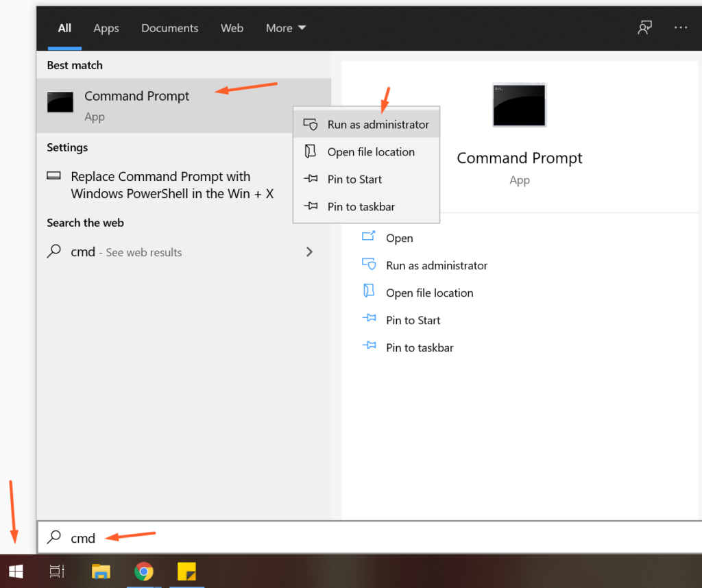Open the Replace Command Prompt with PowerShell setting
Screen dimensions: 702x588
[172, 185]
